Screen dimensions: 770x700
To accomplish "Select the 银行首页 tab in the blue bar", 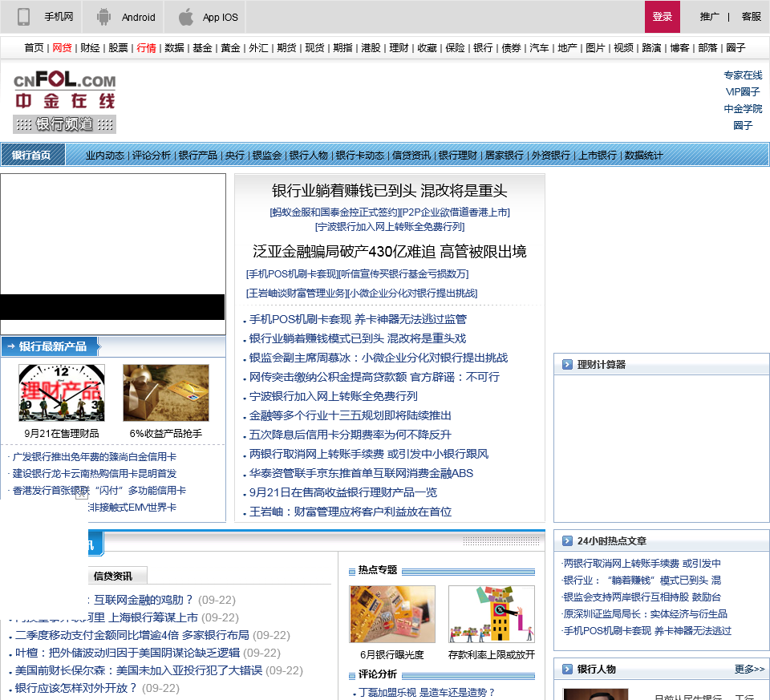I will click(x=31, y=155).
